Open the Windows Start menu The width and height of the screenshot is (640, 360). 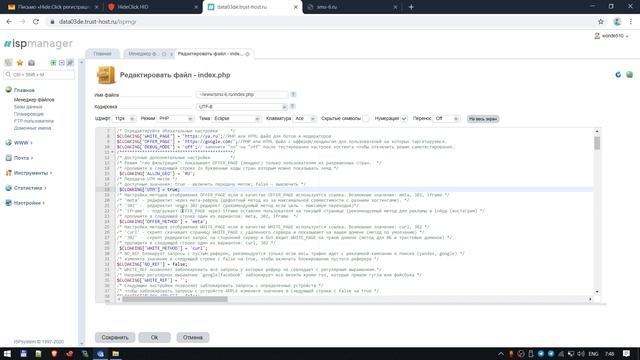tap(7, 353)
